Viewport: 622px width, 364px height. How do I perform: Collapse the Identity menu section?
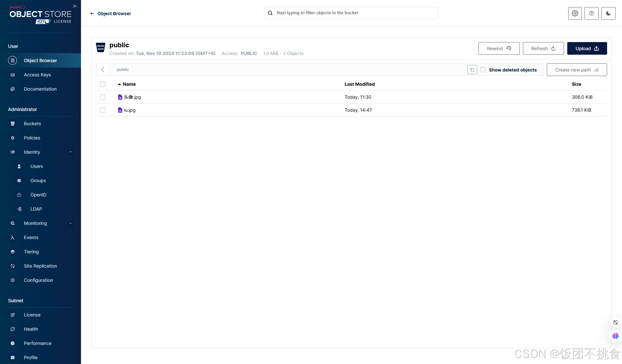70,152
